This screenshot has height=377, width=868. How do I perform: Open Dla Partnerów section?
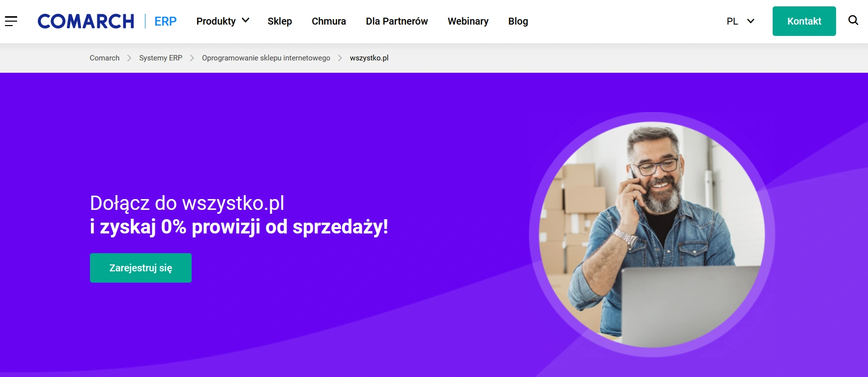point(397,21)
